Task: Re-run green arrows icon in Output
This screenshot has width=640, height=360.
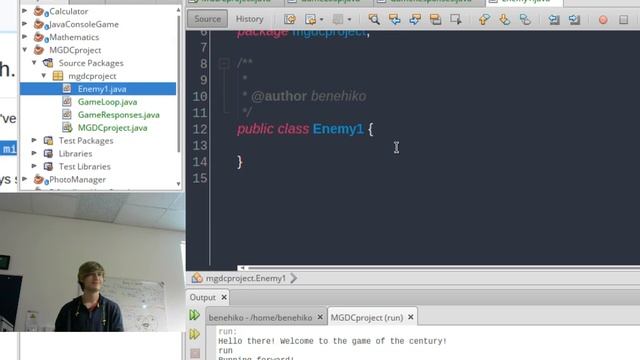Action: (x=194, y=315)
